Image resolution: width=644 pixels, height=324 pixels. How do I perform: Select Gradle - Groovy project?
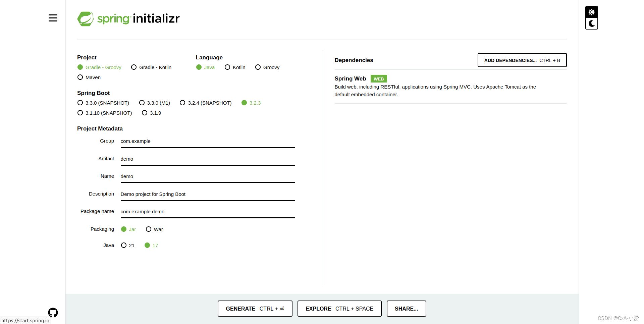click(99, 67)
